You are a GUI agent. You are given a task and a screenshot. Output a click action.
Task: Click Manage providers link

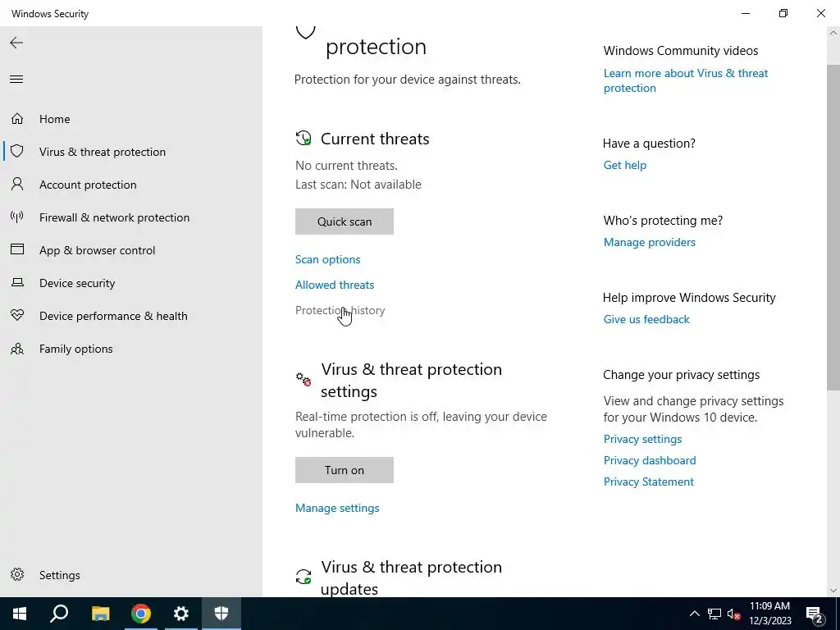click(x=650, y=242)
